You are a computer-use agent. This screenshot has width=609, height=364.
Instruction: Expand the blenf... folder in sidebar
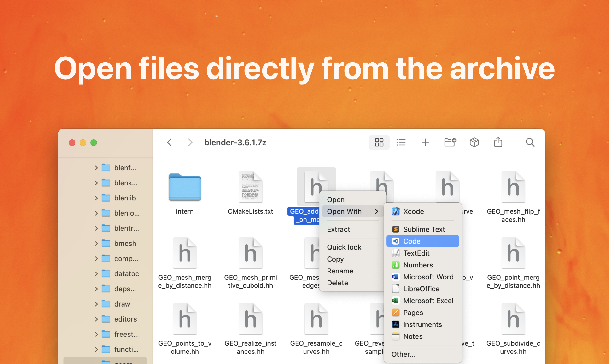96,168
